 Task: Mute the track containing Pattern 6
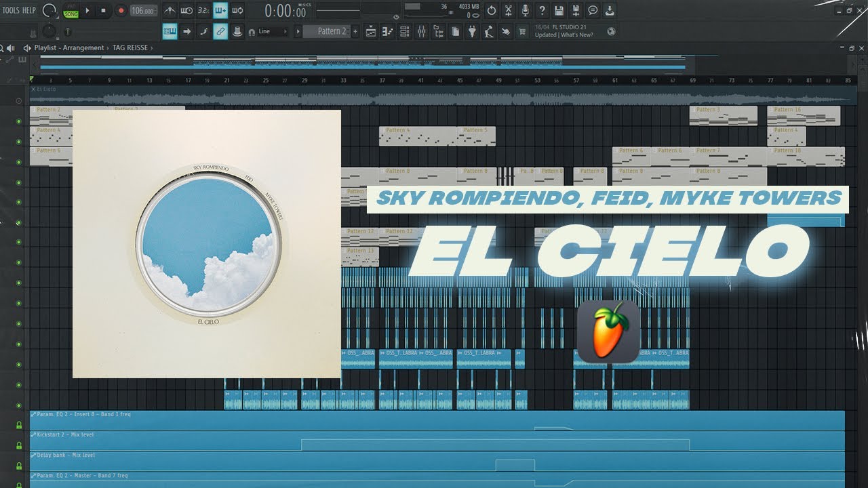tap(18, 161)
